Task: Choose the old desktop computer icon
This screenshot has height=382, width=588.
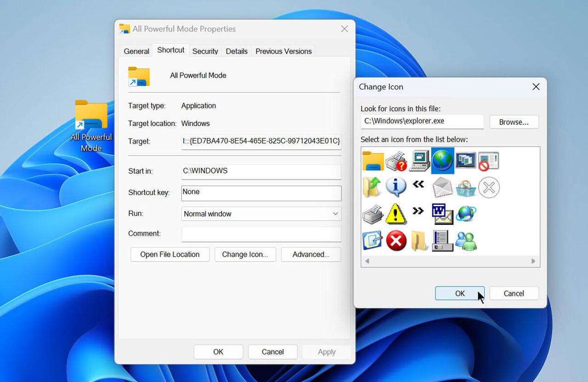Action: point(419,161)
